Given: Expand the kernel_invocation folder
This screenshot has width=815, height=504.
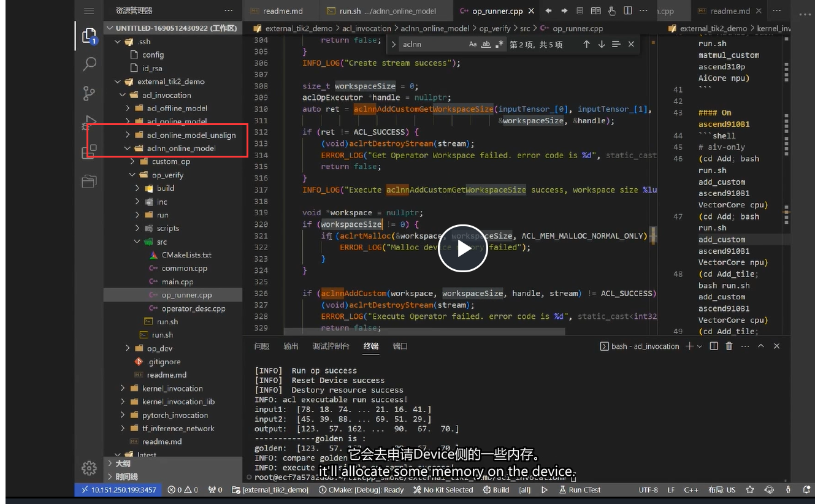Looking at the screenshot, I should point(123,389).
